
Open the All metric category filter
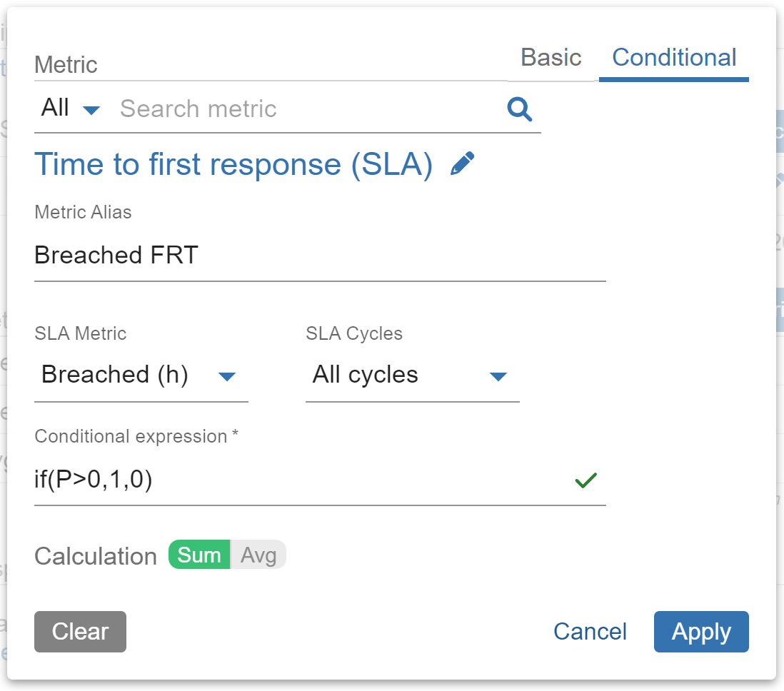[x=68, y=108]
